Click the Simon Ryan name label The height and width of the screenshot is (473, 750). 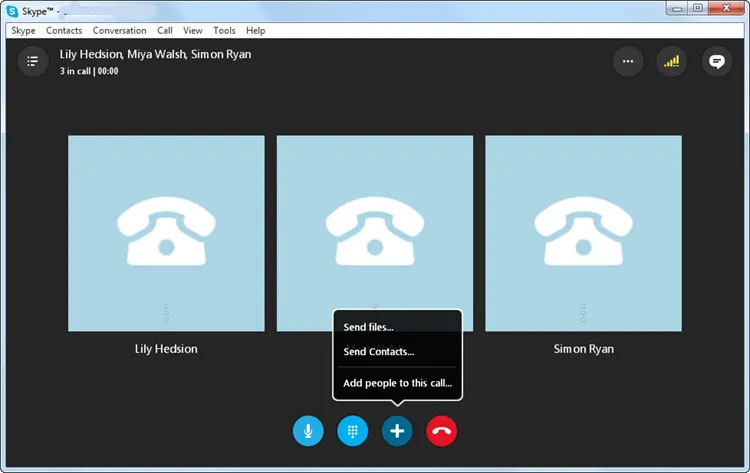(x=584, y=349)
